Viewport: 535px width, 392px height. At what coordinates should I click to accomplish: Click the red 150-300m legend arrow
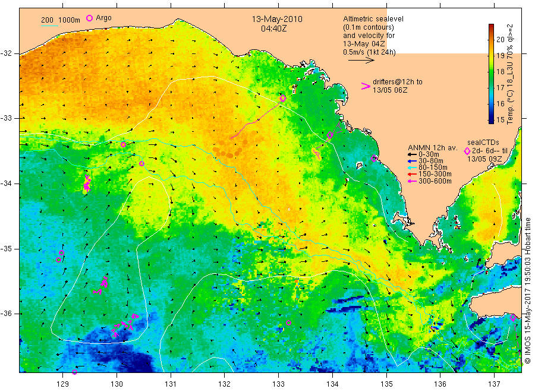click(412, 174)
